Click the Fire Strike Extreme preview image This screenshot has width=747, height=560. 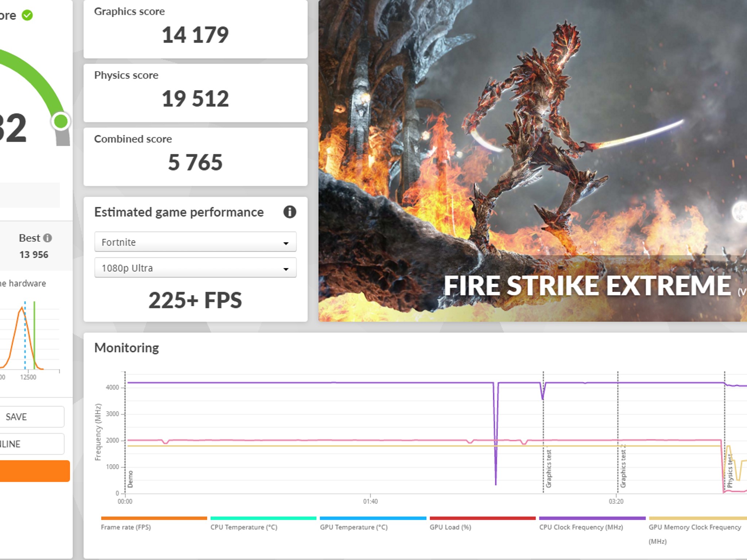[533, 160]
